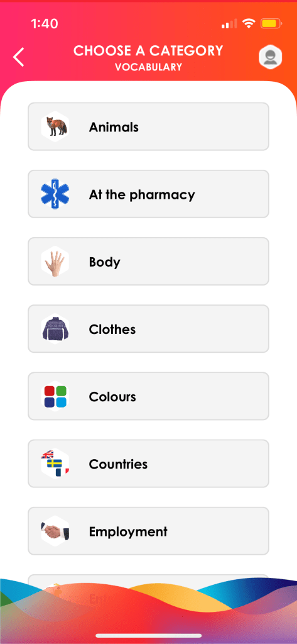Tap the hand icon for Body
Viewport: 297px width, 644px height.
click(55, 261)
